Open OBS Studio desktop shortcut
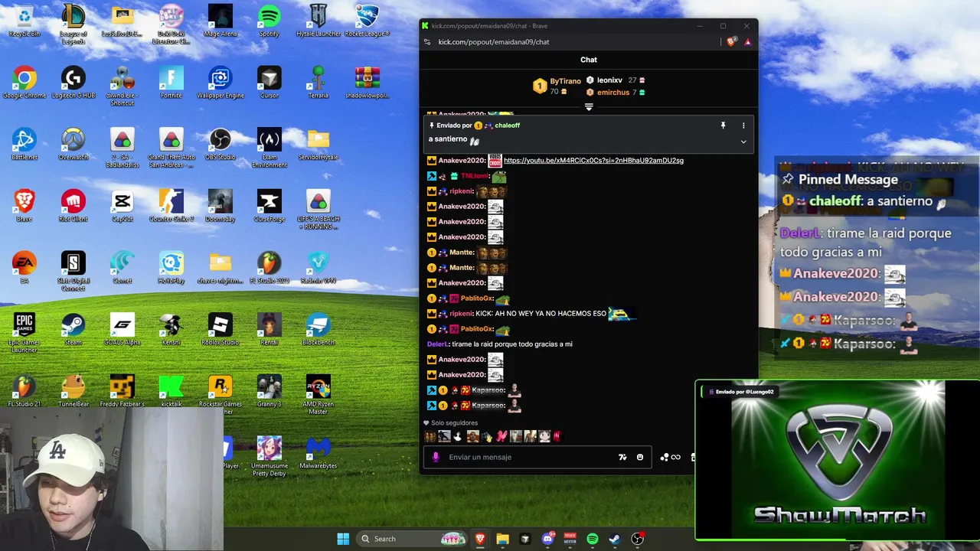This screenshot has height=551, width=980. (220, 145)
